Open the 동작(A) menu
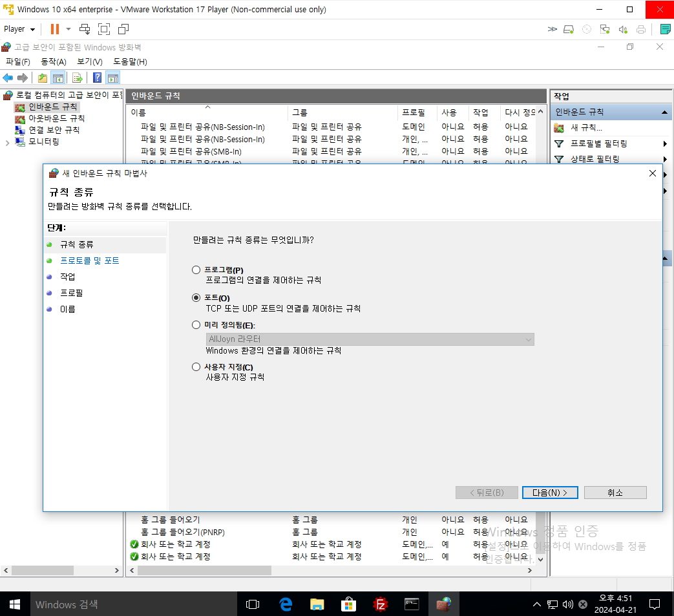Image resolution: width=674 pixels, height=616 pixels. (53, 62)
